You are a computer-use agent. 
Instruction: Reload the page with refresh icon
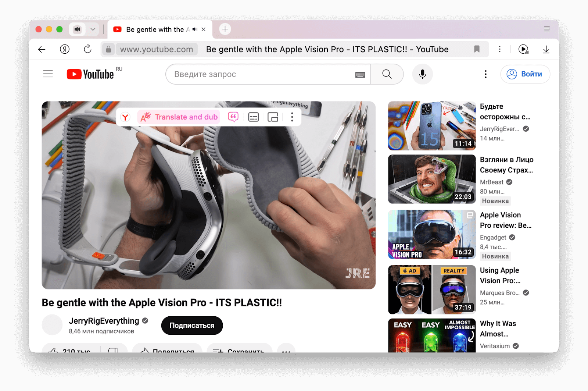pos(87,49)
